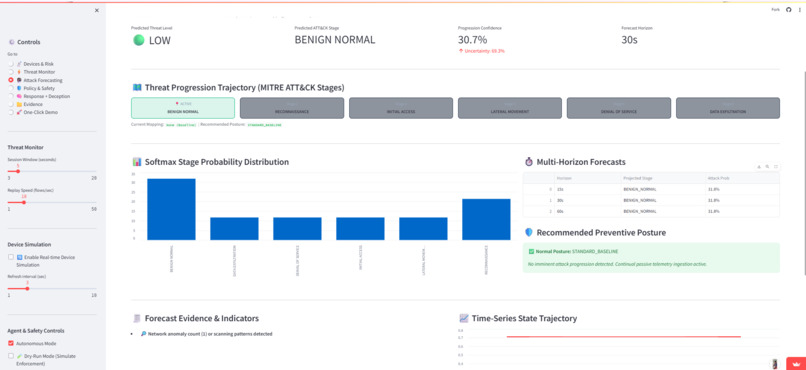Click the green checkmark beside Normal Posture
The width and height of the screenshot is (806, 370).
tap(531, 251)
